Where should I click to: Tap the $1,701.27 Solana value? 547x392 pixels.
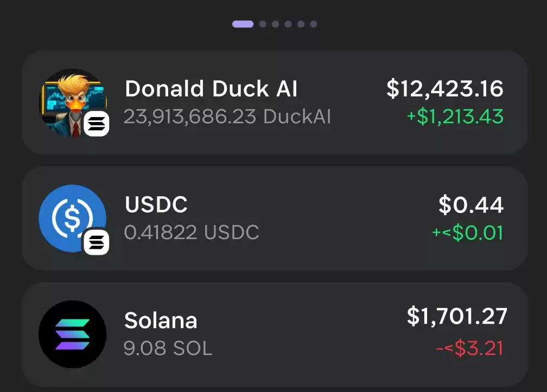coord(457,317)
